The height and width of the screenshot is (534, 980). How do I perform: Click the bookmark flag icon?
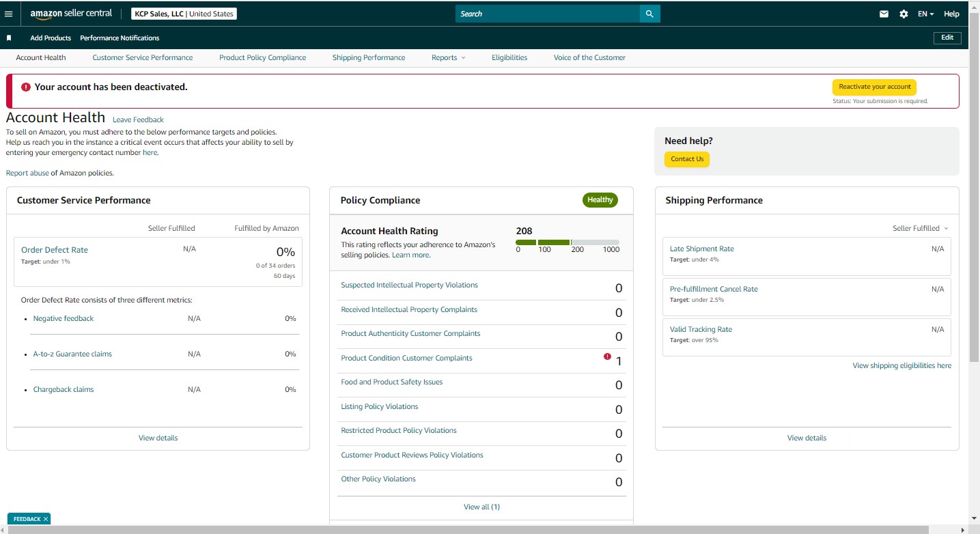coord(9,38)
